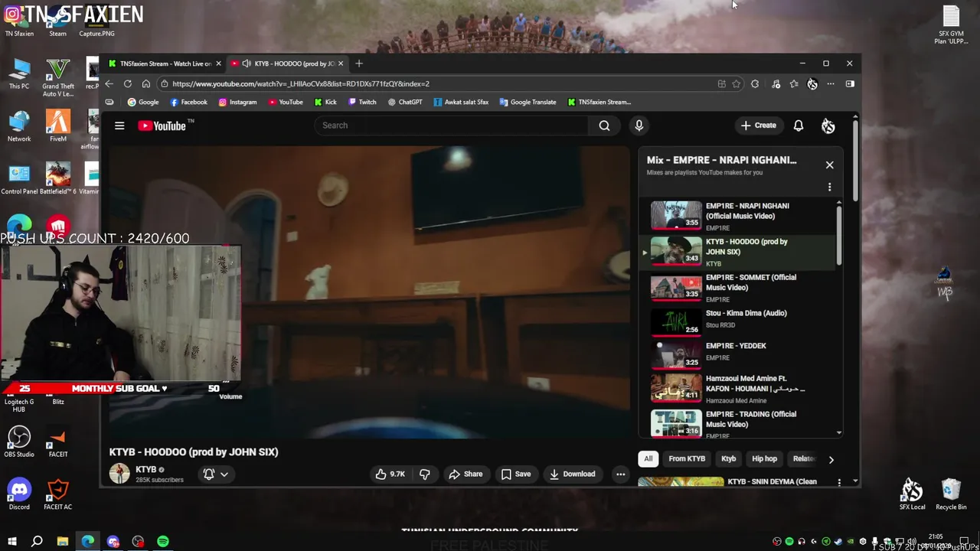
Task: Mute the KTYB HOODOO tab audio
Action: pos(247,64)
